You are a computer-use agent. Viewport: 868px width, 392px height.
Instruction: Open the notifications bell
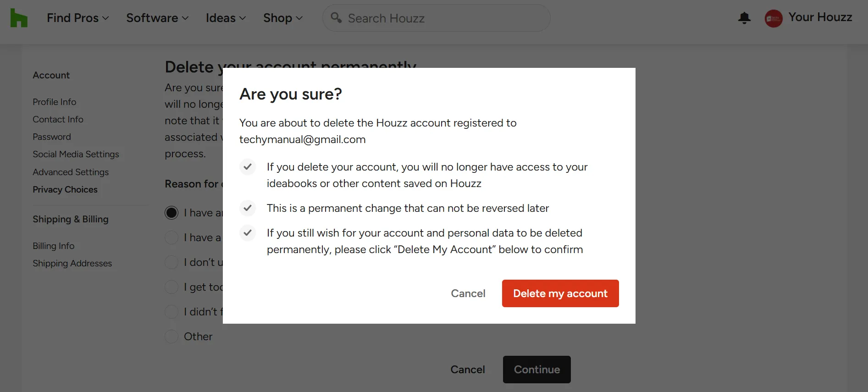tap(744, 18)
